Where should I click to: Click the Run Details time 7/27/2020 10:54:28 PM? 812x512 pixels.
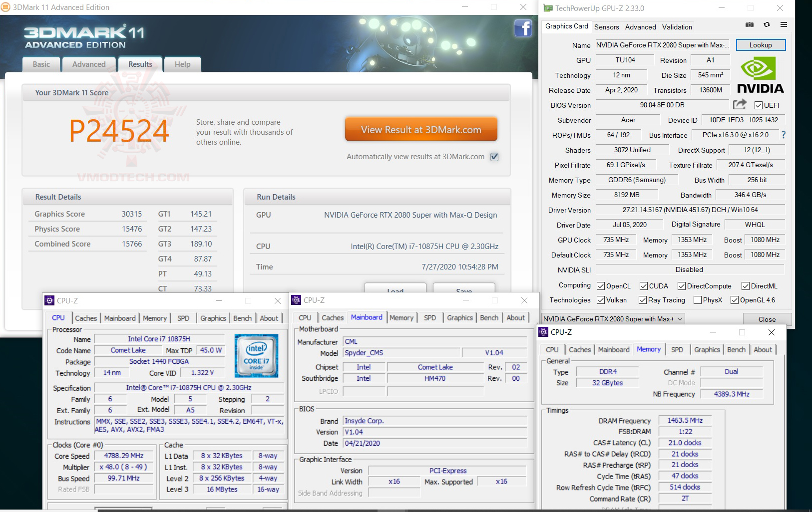coord(460,267)
